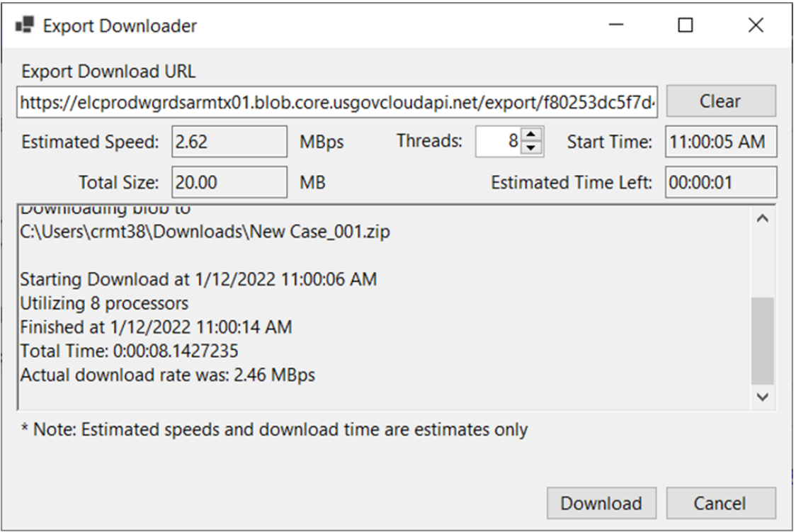Click the Start Time field
The height and width of the screenshot is (532, 796).
coord(721,142)
